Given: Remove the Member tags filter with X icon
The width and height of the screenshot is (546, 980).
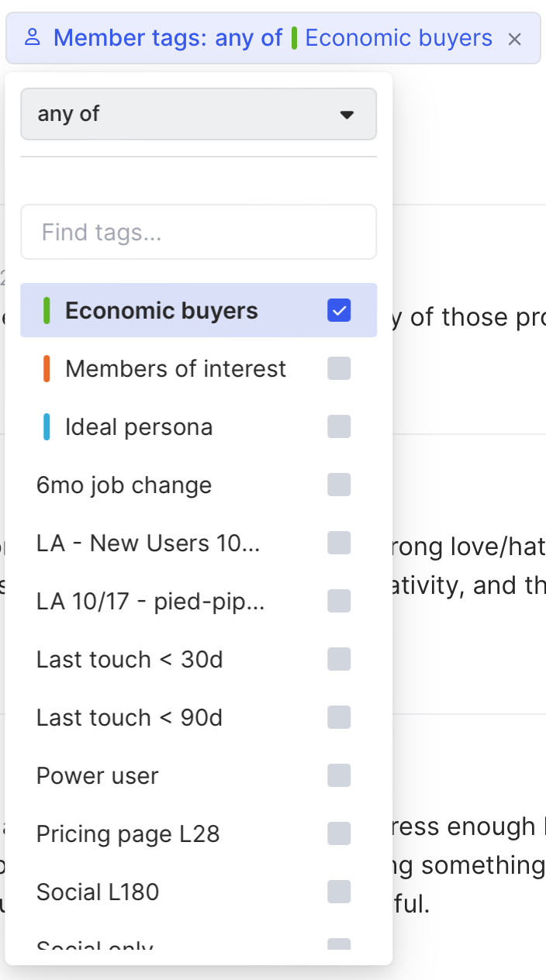Looking at the screenshot, I should click(x=514, y=39).
